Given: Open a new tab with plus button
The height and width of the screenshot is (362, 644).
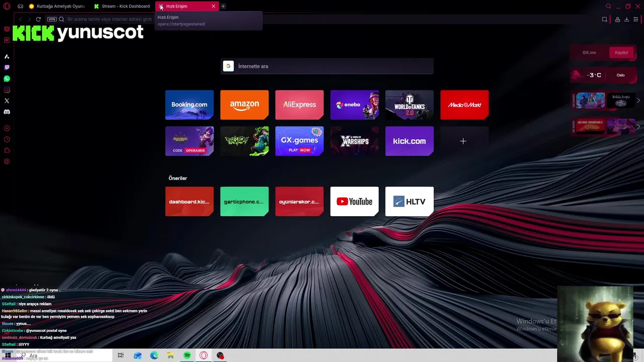Looking at the screenshot, I should [x=223, y=6].
